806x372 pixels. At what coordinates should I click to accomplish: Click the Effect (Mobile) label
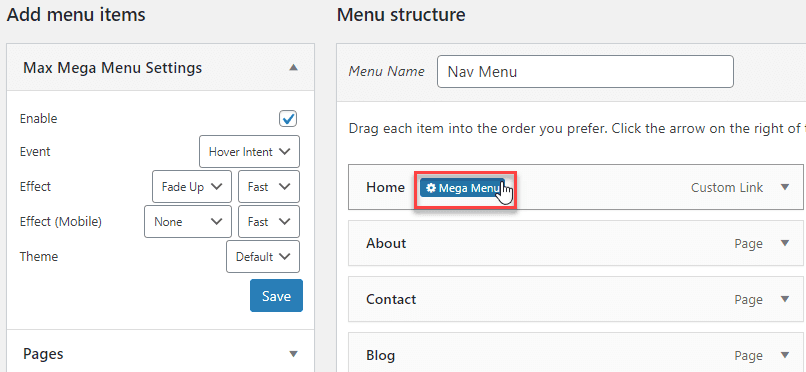click(x=61, y=222)
